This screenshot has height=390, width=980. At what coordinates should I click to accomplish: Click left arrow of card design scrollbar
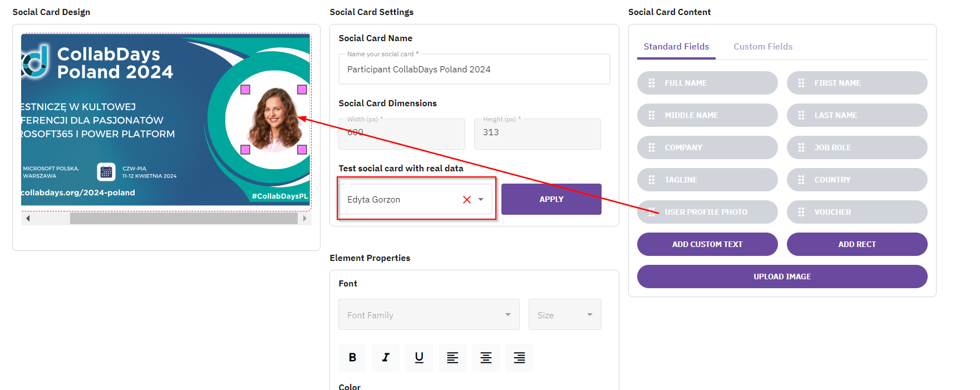(x=28, y=219)
